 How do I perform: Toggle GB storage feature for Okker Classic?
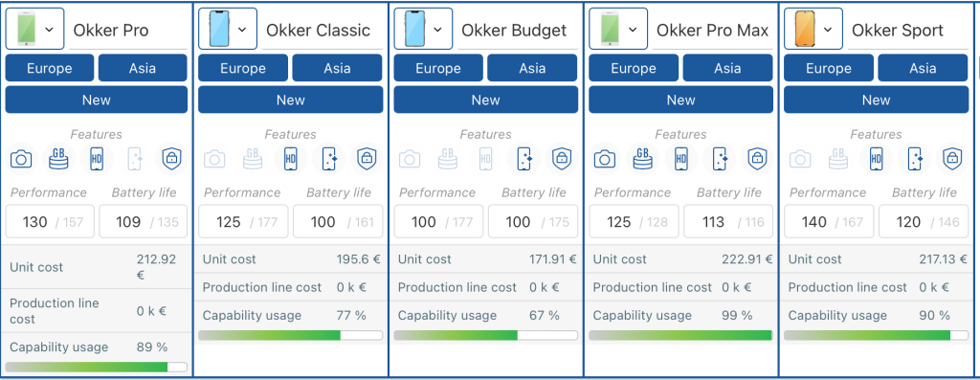point(253,159)
